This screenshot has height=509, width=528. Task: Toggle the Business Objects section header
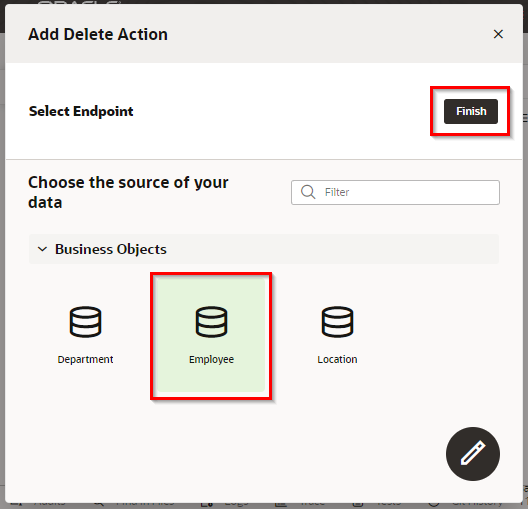tap(264, 249)
